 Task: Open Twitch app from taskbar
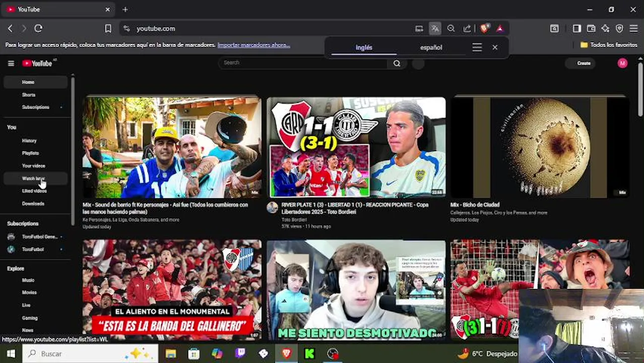(240, 353)
